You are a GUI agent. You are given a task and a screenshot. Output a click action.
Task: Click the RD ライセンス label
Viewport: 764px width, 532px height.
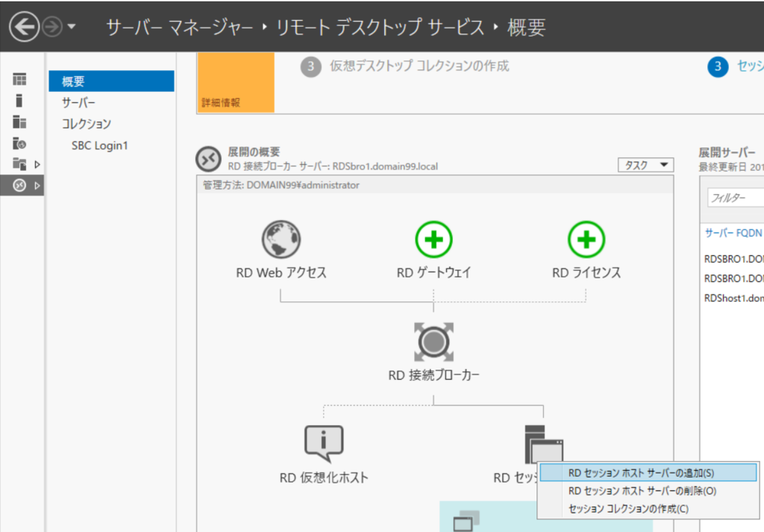pos(586,273)
